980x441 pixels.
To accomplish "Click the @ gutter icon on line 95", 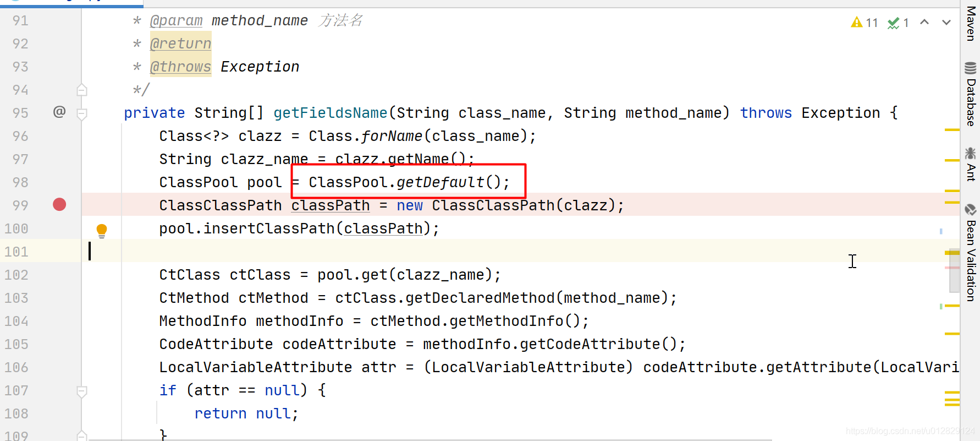I will 59,112.
